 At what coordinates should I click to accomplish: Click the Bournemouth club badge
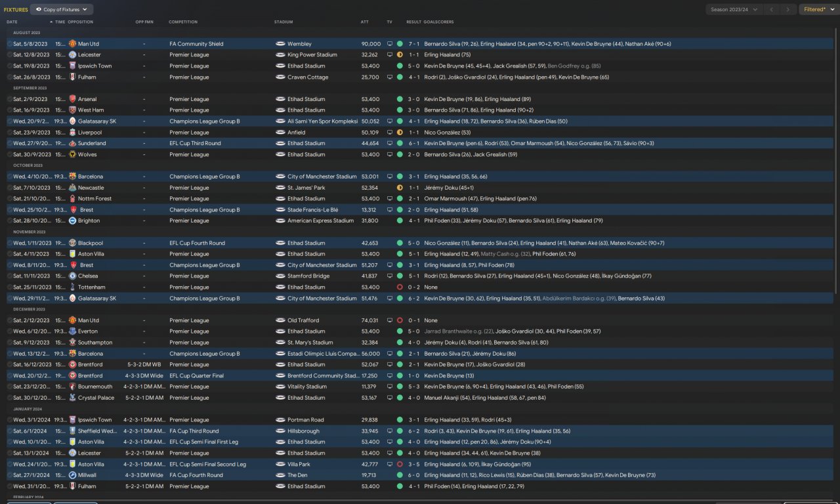coord(72,387)
